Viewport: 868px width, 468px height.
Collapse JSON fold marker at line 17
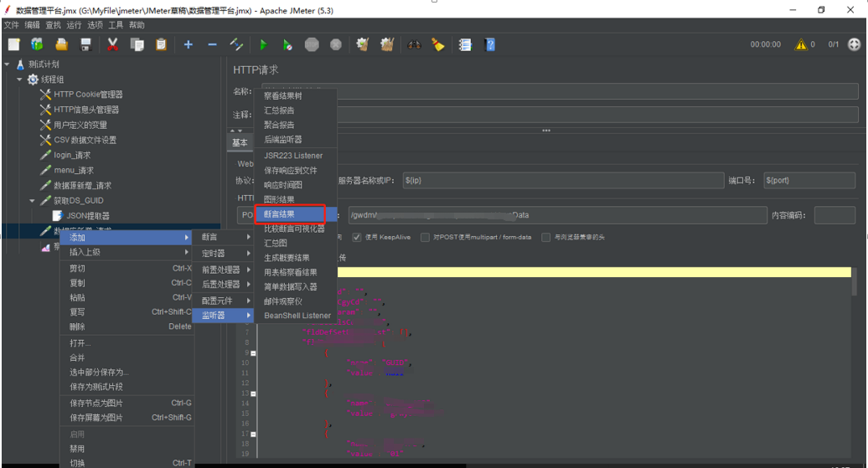tap(254, 435)
